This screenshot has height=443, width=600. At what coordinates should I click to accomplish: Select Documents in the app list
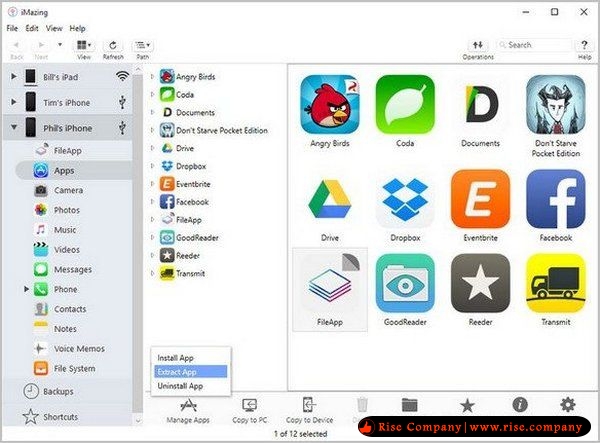tap(195, 112)
